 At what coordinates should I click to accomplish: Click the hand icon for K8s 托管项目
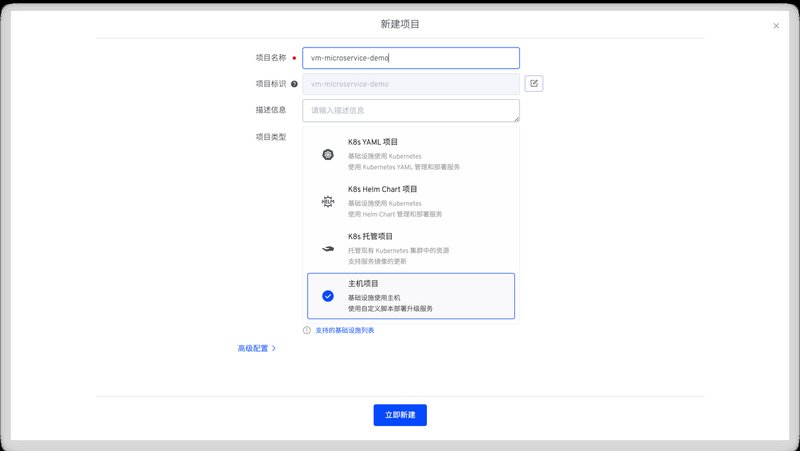pyautogui.click(x=327, y=249)
